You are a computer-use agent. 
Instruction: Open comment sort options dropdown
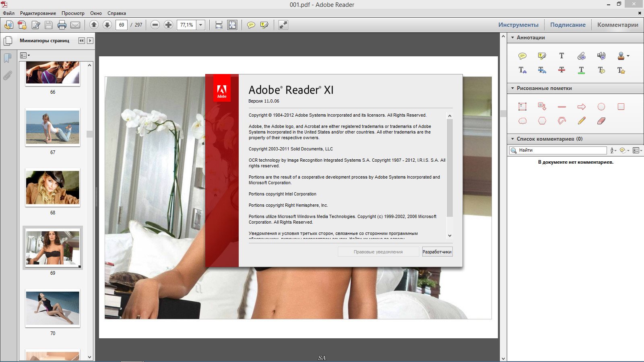pyautogui.click(x=613, y=150)
